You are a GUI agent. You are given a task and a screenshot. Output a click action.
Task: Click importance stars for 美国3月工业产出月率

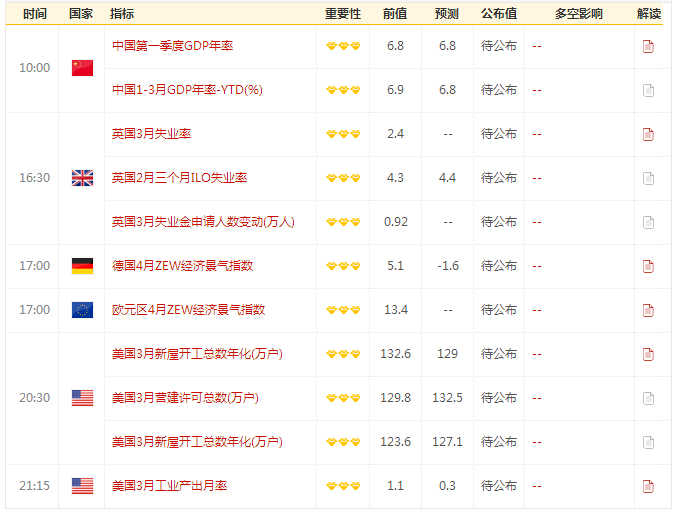[343, 486]
